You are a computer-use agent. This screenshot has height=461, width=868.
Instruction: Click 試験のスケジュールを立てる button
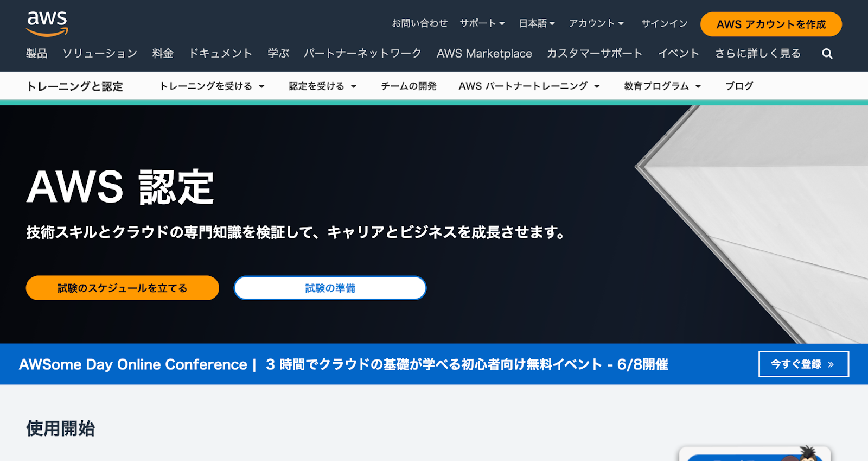coord(123,288)
